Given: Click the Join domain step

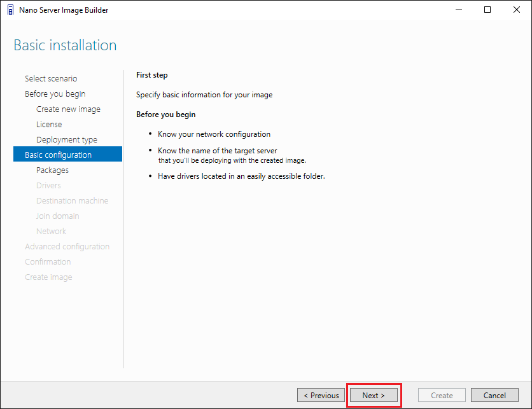Looking at the screenshot, I should (57, 216).
